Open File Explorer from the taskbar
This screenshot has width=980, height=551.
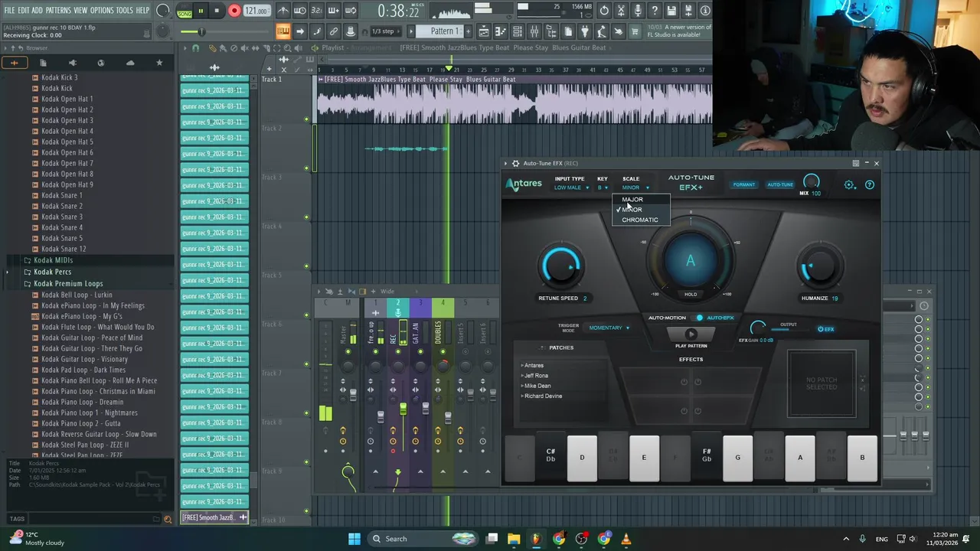tap(514, 539)
